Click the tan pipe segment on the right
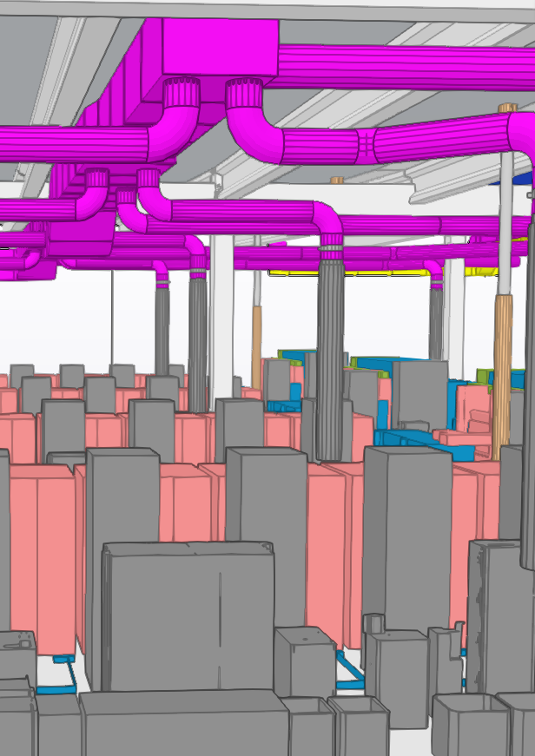Viewport: 535px width, 756px height. (501, 373)
